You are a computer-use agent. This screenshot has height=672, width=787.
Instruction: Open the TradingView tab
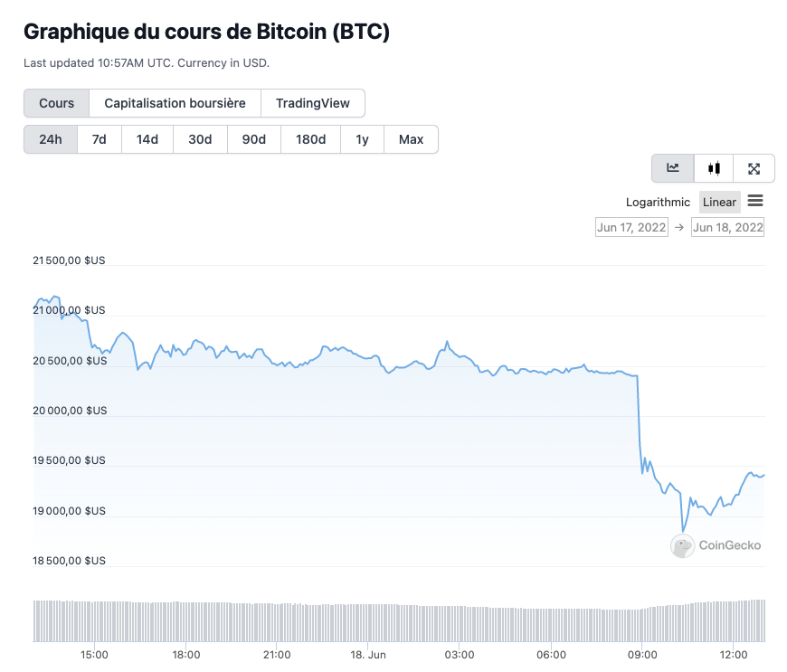tap(313, 103)
